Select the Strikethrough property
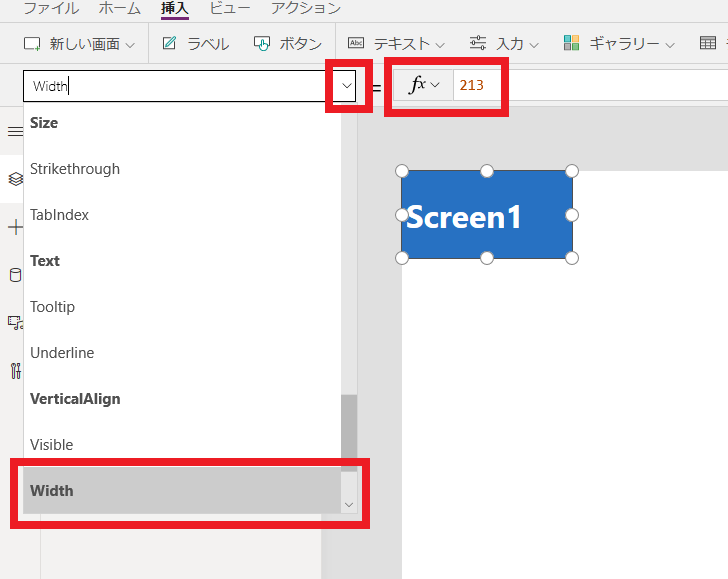Image resolution: width=728 pixels, height=579 pixels. pyautogui.click(x=182, y=169)
